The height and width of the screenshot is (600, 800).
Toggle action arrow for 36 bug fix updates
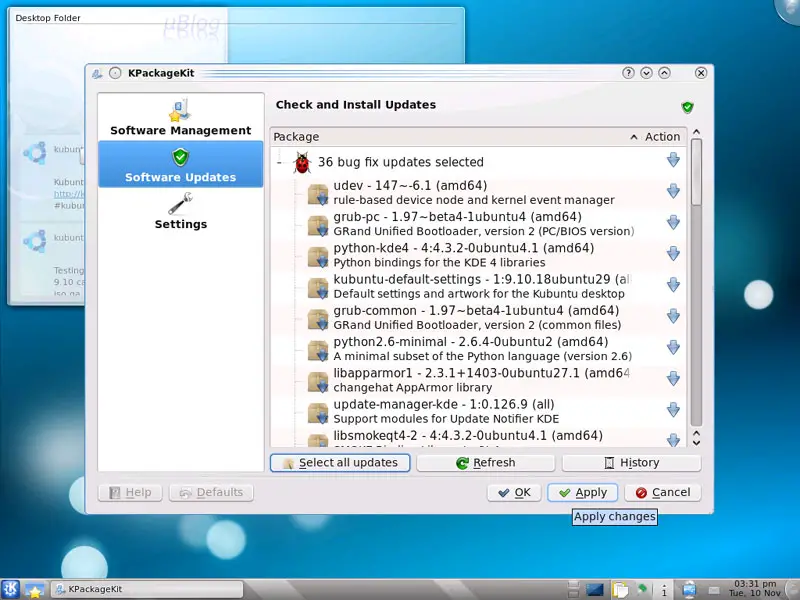click(673, 160)
